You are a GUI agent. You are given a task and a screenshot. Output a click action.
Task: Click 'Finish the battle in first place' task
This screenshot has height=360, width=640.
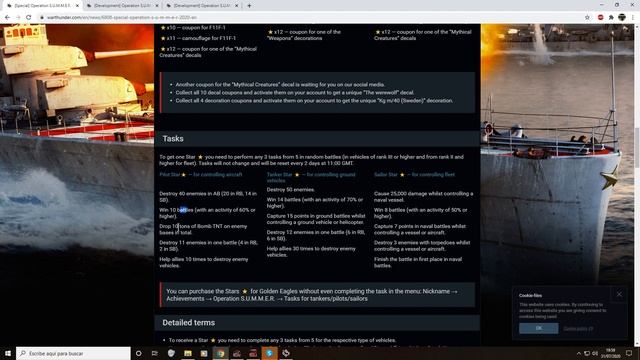pos(418,262)
